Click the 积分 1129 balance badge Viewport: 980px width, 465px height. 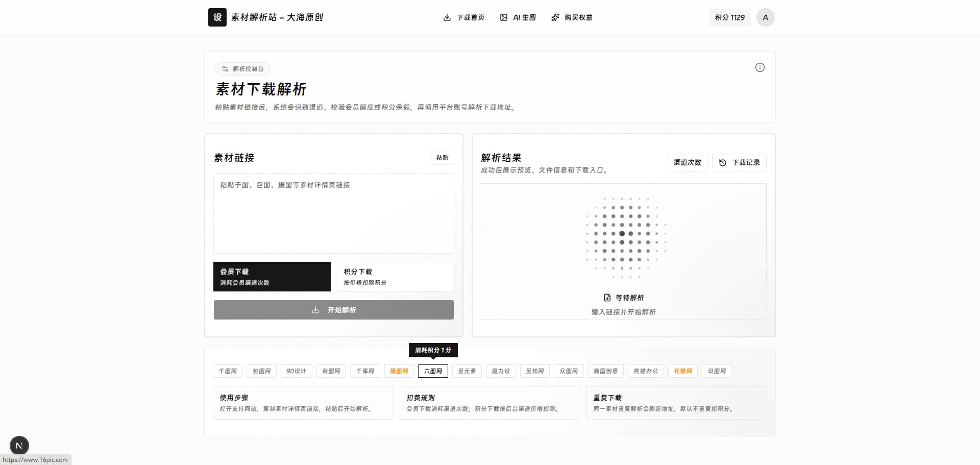(730, 17)
